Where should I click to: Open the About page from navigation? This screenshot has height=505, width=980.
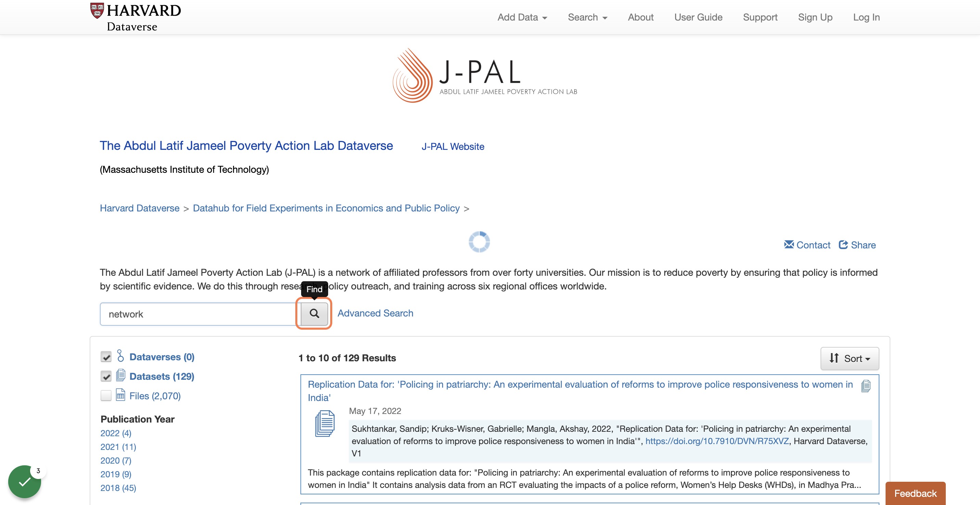point(641,17)
